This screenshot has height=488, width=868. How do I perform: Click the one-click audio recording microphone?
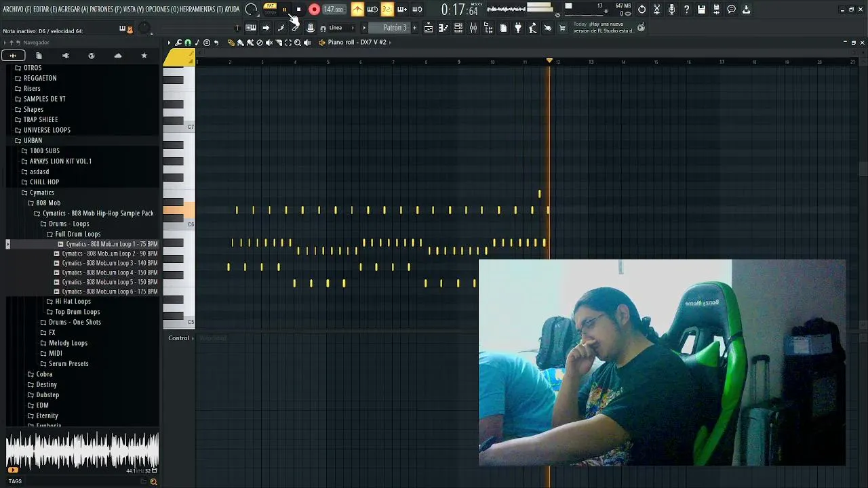[672, 9]
